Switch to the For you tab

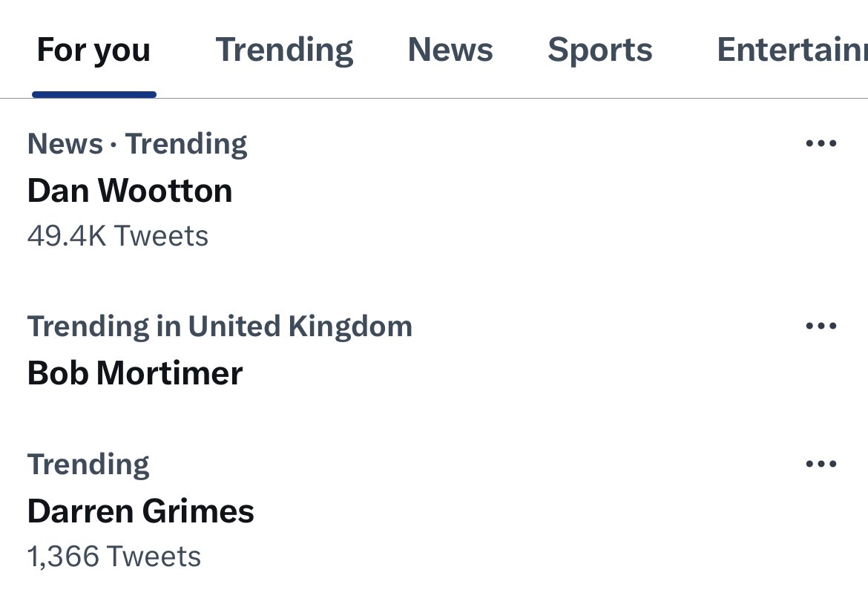click(93, 50)
